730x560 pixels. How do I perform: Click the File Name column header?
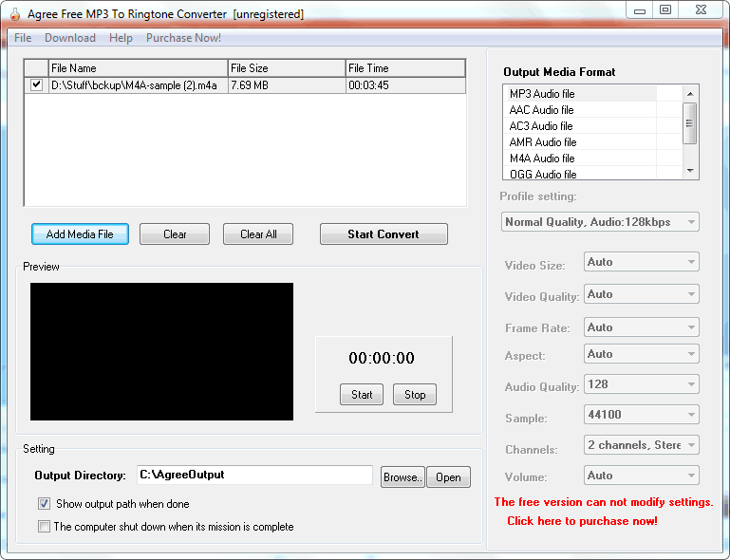click(x=139, y=68)
